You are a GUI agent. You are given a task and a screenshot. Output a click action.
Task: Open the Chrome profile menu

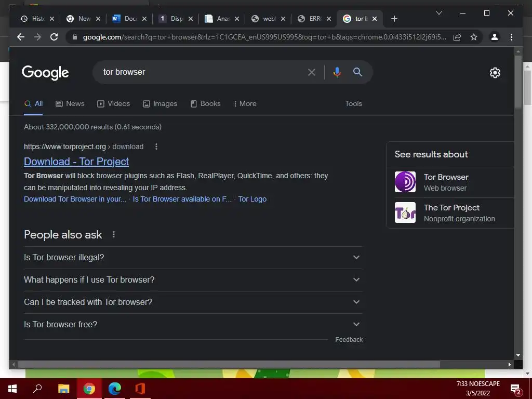pyautogui.click(x=495, y=37)
